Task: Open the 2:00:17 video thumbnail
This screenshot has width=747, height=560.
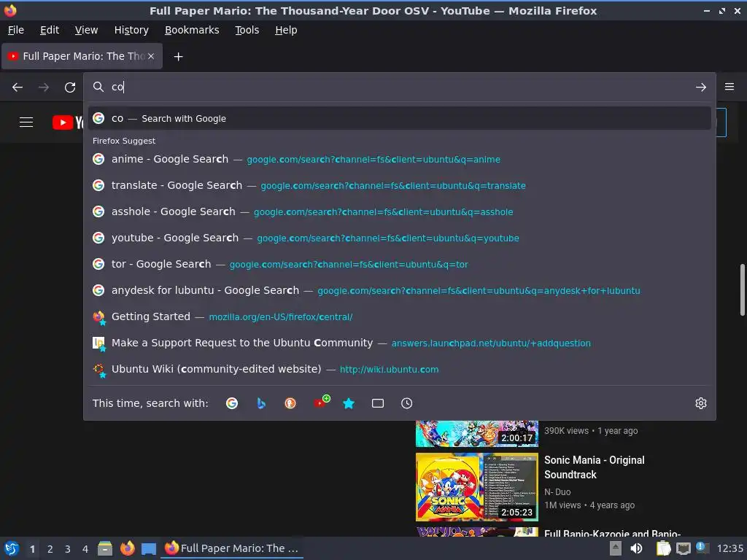Action: tap(477, 434)
